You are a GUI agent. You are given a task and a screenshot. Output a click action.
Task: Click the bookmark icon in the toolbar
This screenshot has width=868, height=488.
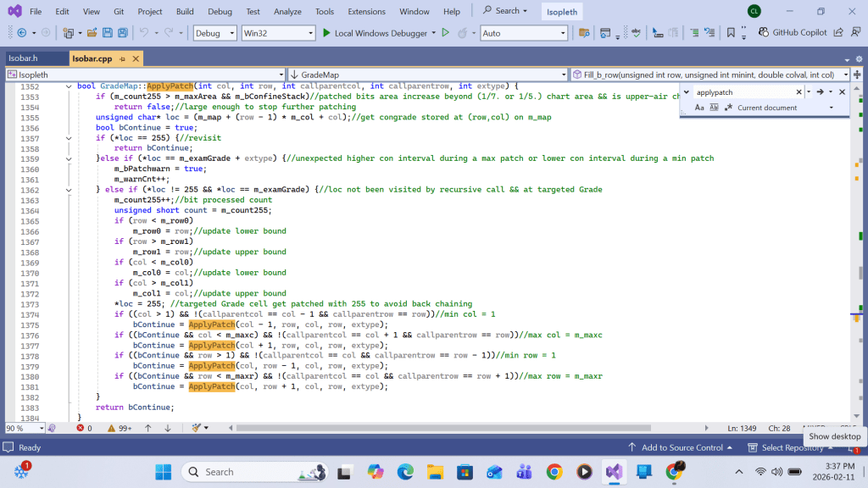[x=732, y=33]
